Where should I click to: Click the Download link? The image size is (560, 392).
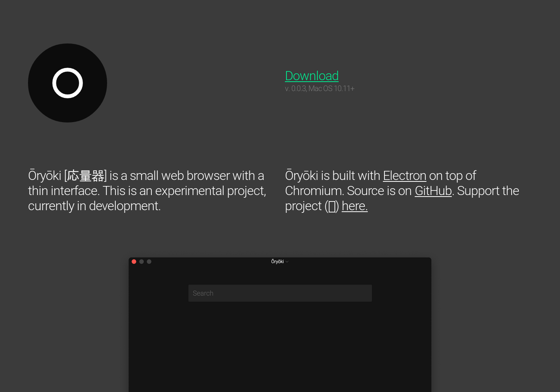coord(312,76)
